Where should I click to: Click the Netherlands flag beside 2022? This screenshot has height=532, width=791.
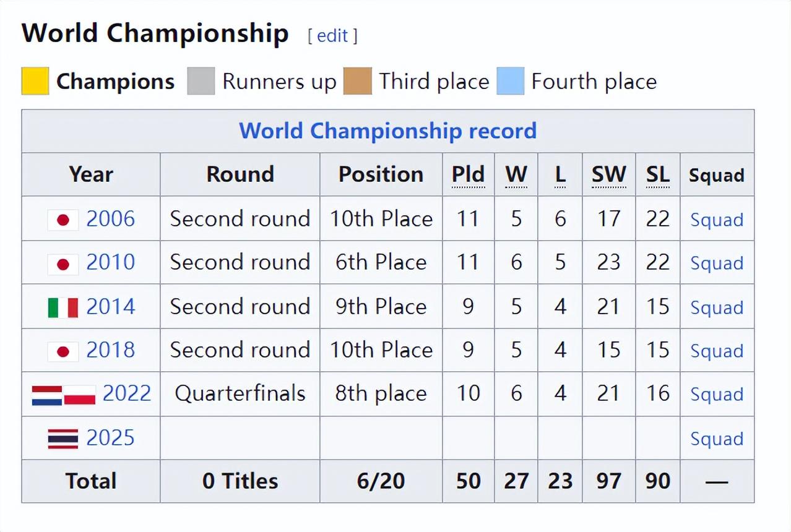pyautogui.click(x=47, y=395)
